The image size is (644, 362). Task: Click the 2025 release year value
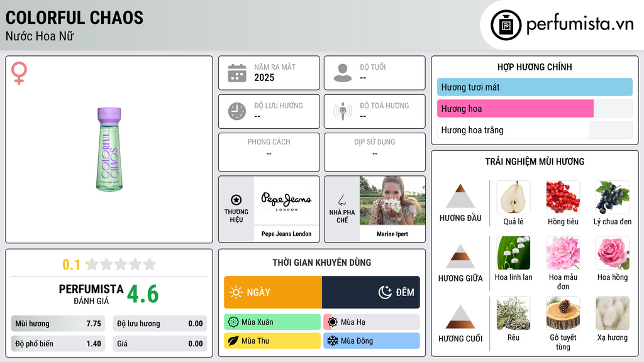click(264, 77)
